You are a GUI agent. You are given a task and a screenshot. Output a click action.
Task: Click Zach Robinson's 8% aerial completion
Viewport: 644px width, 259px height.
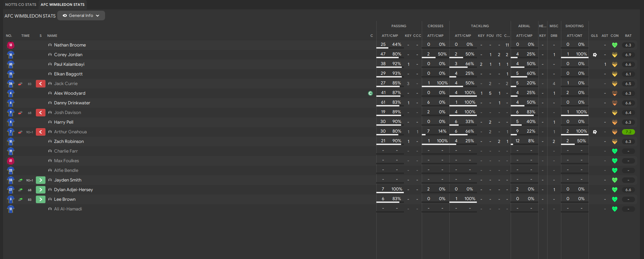[x=531, y=141]
